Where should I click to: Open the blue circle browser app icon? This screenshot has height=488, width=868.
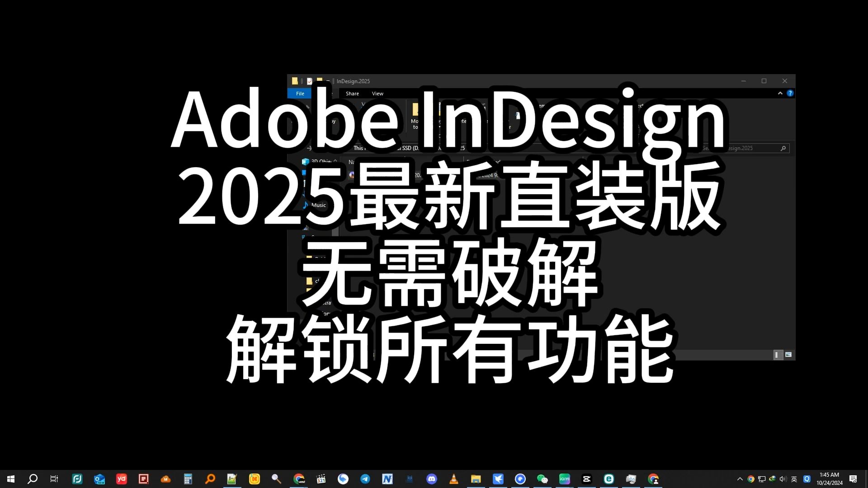tap(520, 479)
